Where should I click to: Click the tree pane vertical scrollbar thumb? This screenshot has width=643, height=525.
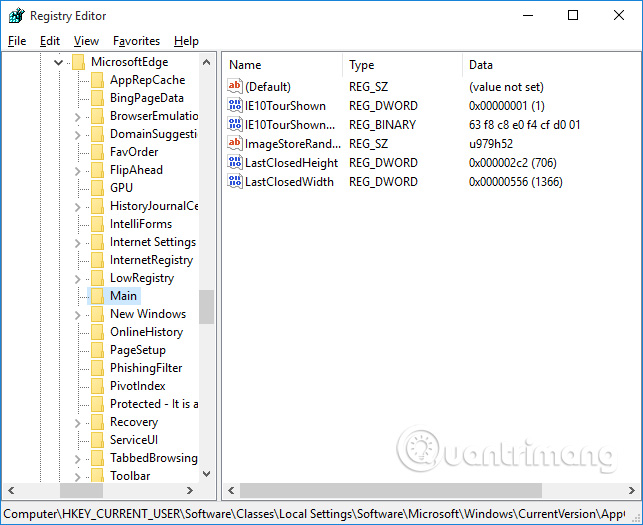207,307
